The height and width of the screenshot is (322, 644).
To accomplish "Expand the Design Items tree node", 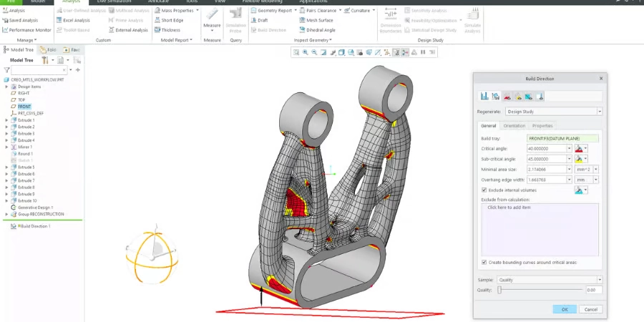I will (6, 87).
